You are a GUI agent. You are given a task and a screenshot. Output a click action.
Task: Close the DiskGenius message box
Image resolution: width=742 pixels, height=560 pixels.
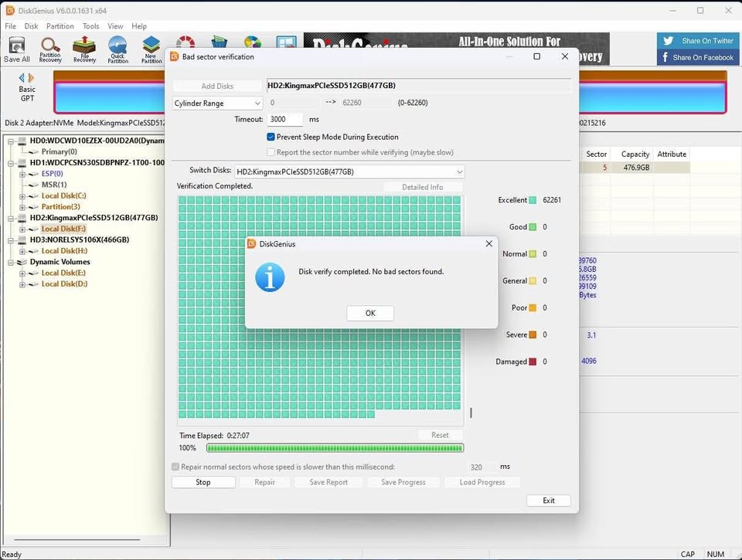click(488, 243)
